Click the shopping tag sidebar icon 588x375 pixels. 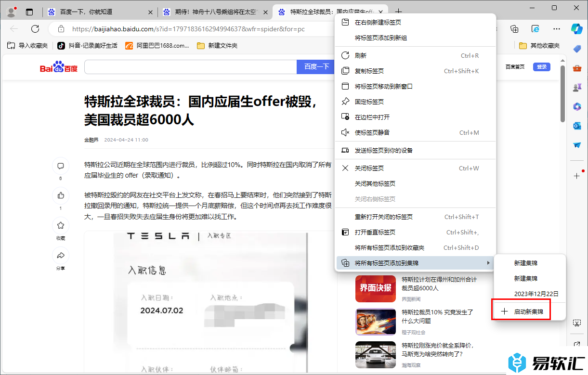point(577,49)
